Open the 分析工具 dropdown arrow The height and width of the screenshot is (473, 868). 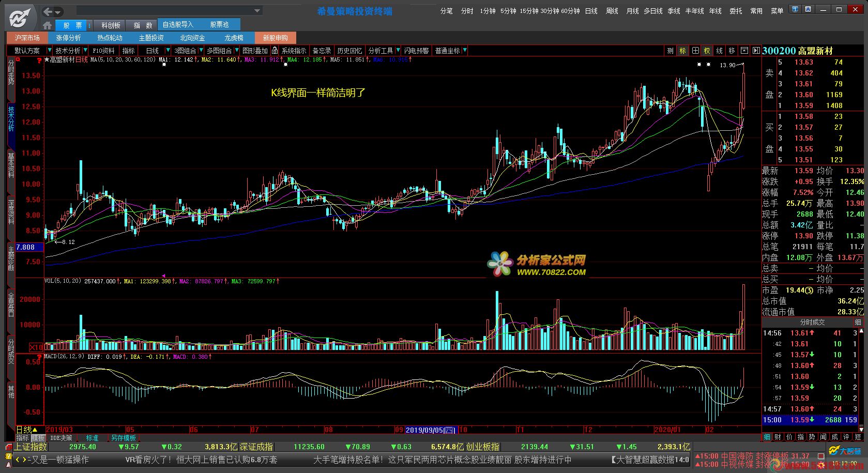[398, 50]
